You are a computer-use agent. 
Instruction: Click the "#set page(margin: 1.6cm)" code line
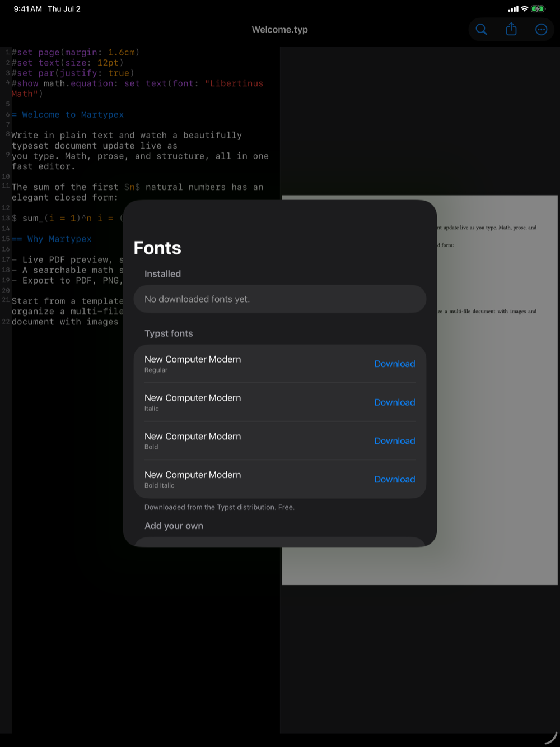coord(76,53)
